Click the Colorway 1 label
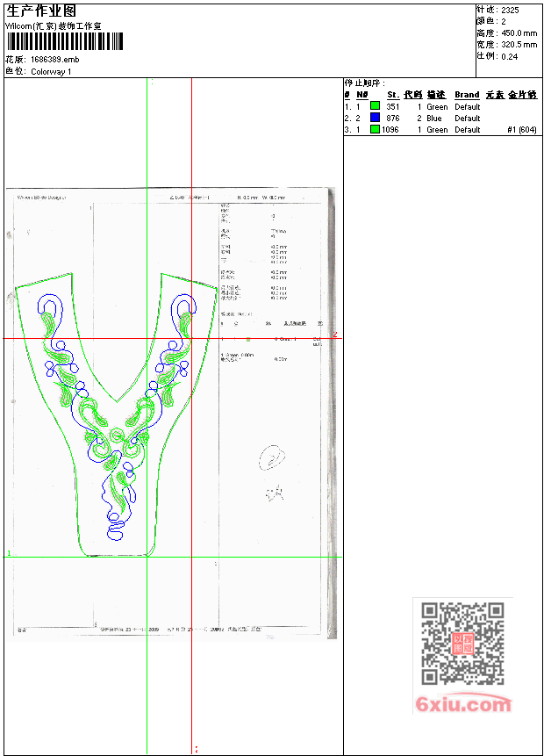This screenshot has width=544, height=756. pyautogui.click(x=51, y=72)
